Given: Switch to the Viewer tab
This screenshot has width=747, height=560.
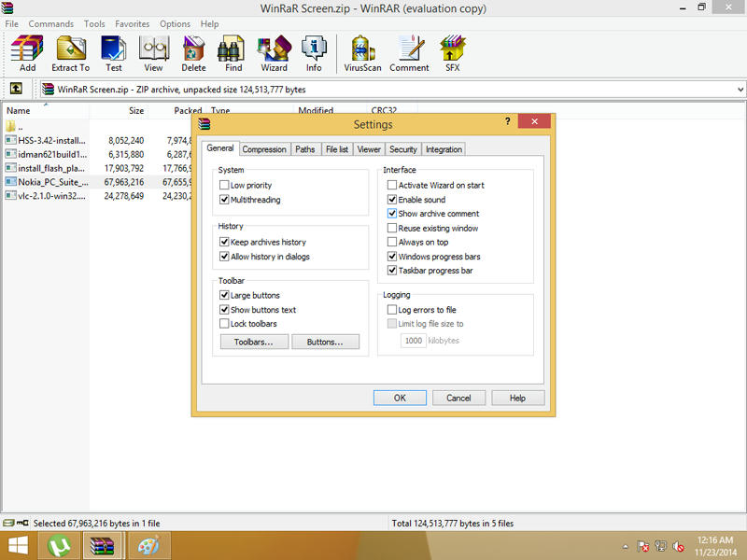Looking at the screenshot, I should click(369, 149).
